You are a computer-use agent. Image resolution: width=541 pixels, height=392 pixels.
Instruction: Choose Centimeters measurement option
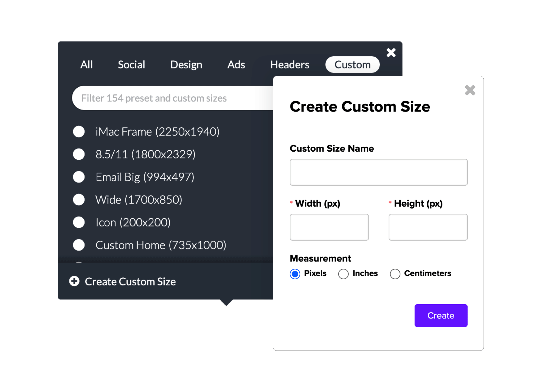click(x=395, y=274)
